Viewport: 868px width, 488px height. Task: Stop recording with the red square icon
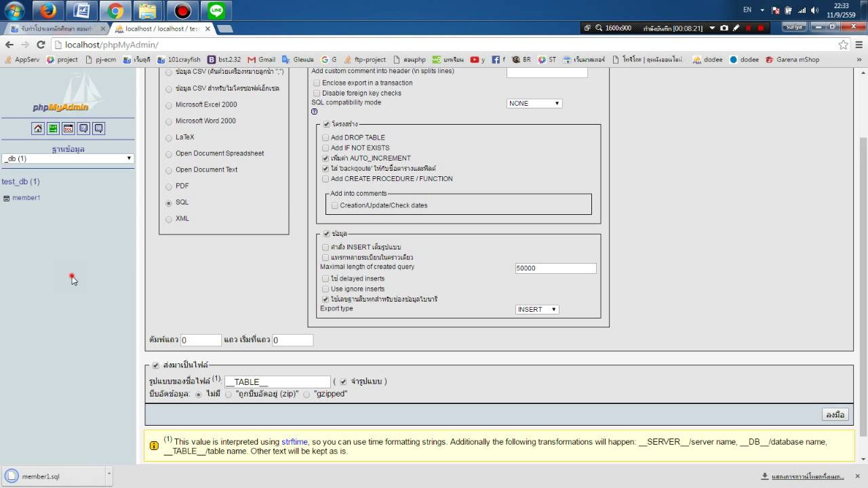click(x=761, y=28)
